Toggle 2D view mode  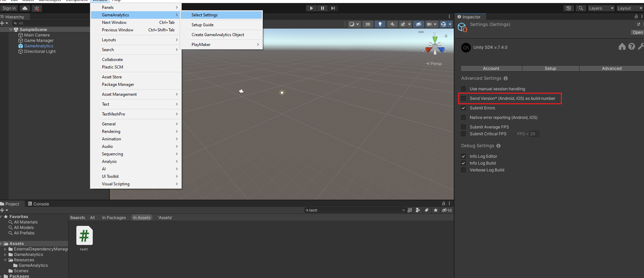click(x=368, y=24)
